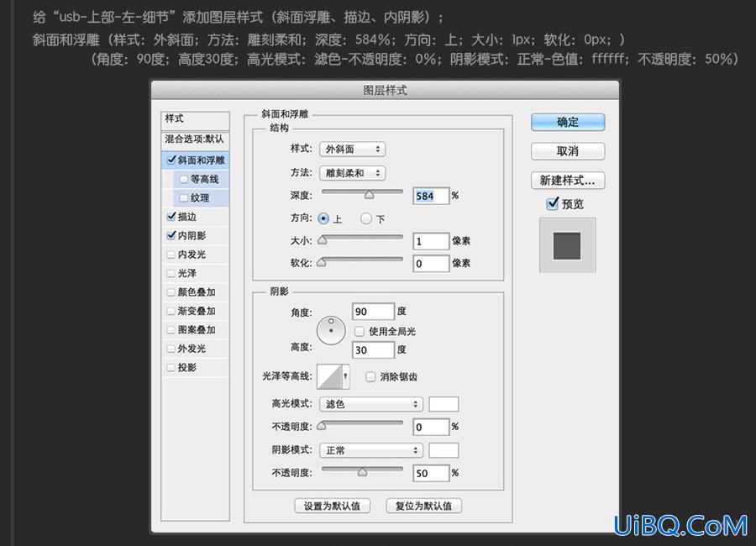The width and height of the screenshot is (756, 546).
Task: Click shadow 不透明度 field with 50
Action: click(x=431, y=473)
